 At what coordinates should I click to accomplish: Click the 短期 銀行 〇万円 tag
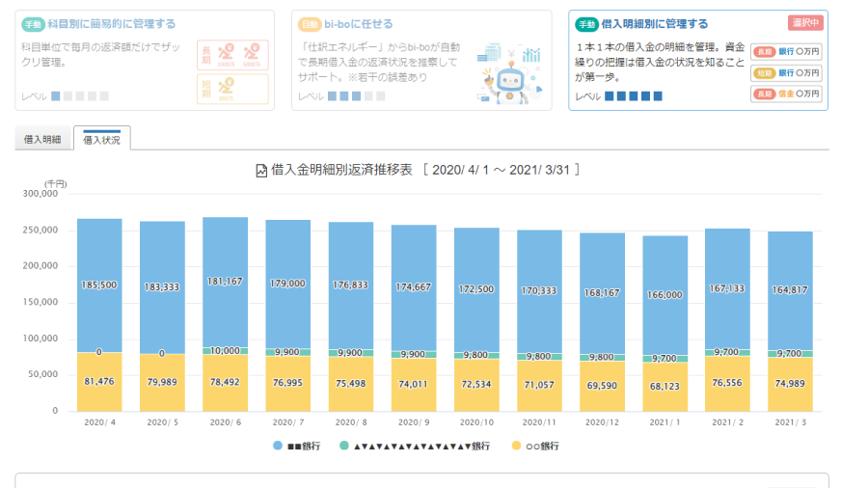[786, 72]
